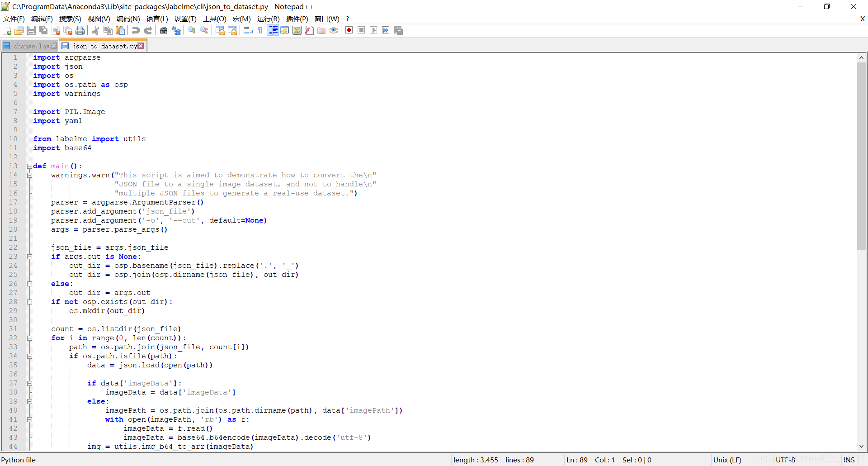Click Ln : 89 position in status bar
The height and width of the screenshot is (466, 868).
pyautogui.click(x=577, y=460)
